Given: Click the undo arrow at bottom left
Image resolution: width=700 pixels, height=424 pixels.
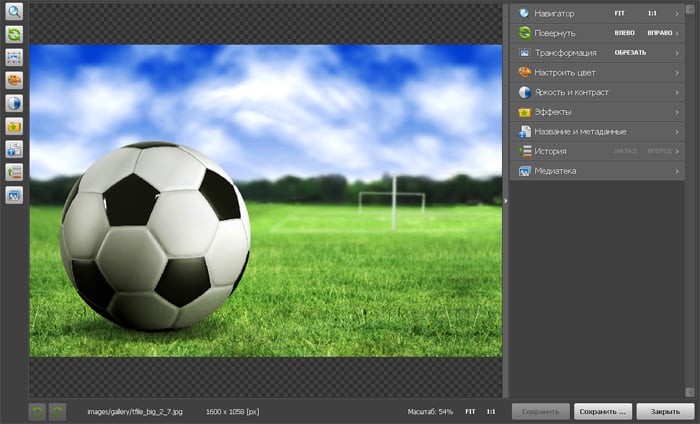Looking at the screenshot, I should pyautogui.click(x=37, y=411).
